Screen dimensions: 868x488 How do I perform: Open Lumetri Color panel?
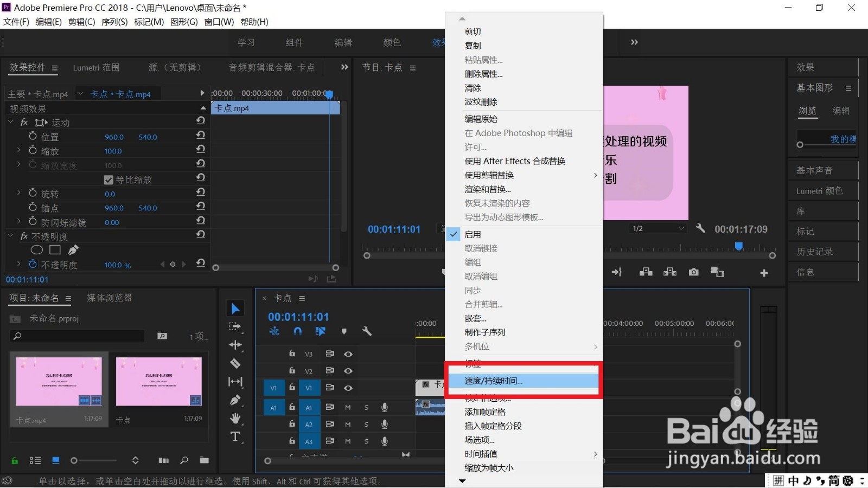coord(819,191)
